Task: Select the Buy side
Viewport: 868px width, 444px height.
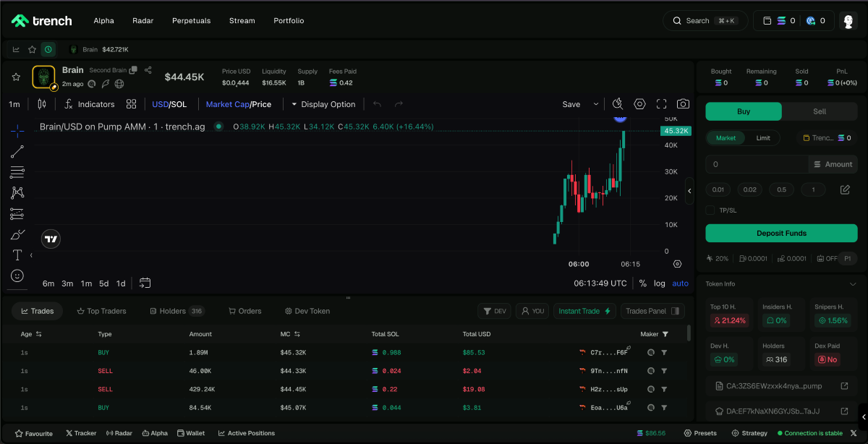Action: tap(744, 111)
